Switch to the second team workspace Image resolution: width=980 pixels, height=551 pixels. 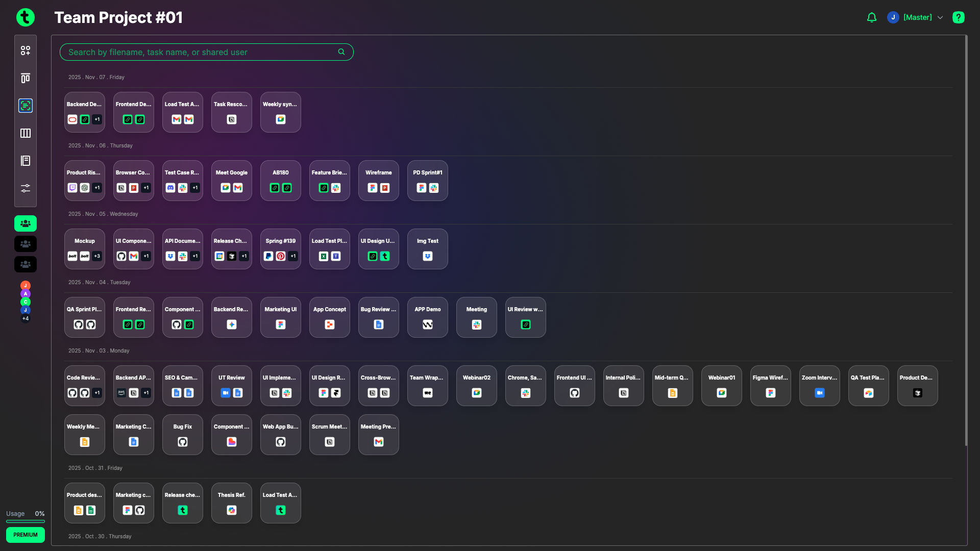26,243
